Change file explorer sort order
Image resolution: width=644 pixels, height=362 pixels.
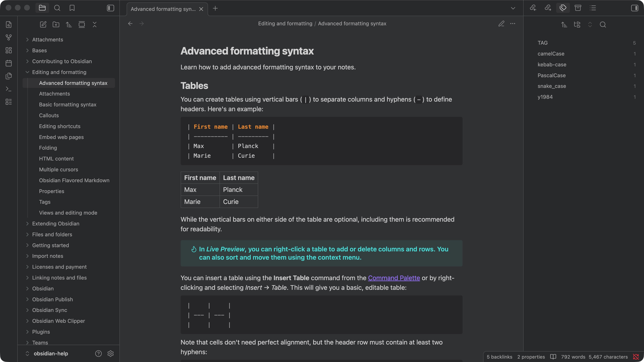(x=69, y=25)
